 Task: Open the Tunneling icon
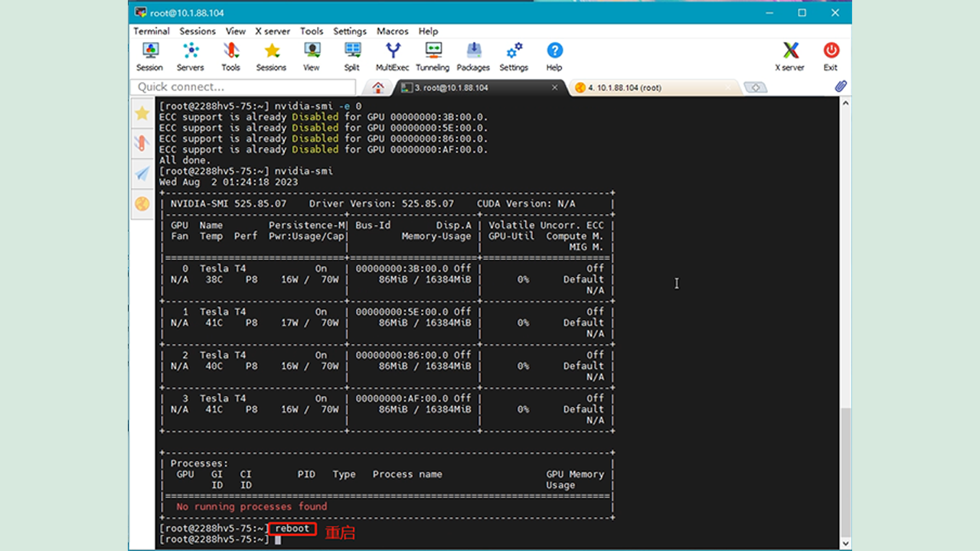point(433,57)
